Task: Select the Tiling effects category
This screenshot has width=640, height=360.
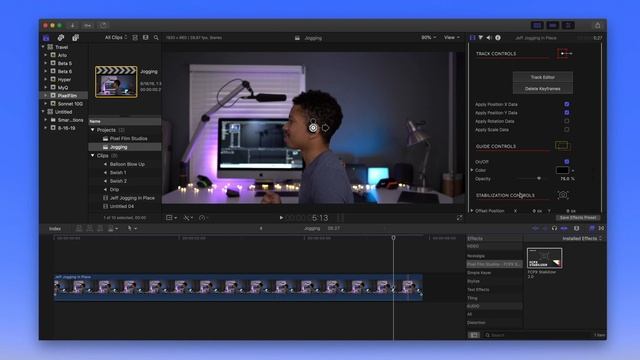Action: [x=472, y=298]
